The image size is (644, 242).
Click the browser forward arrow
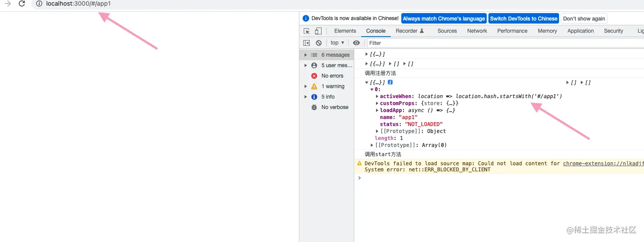8,4
